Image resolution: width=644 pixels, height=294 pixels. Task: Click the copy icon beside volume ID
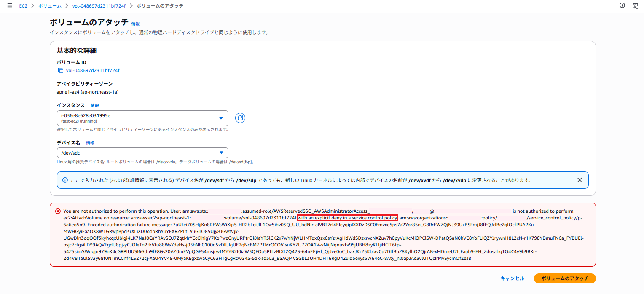pos(61,71)
